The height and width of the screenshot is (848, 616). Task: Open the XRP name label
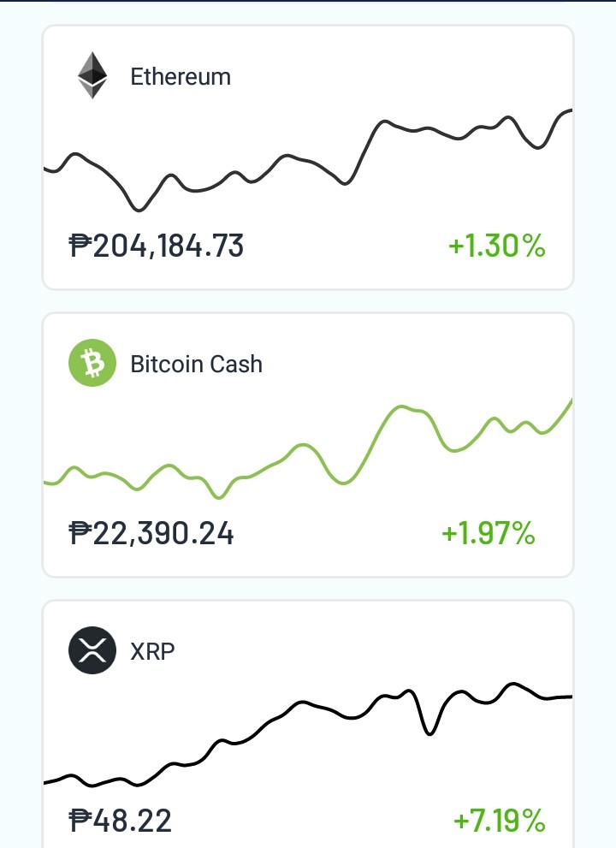(x=152, y=651)
